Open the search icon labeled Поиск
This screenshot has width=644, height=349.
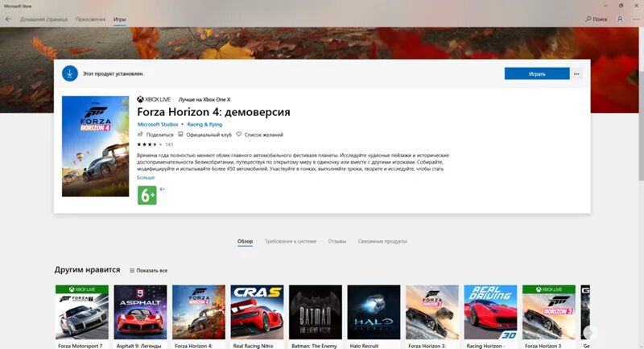(x=597, y=19)
